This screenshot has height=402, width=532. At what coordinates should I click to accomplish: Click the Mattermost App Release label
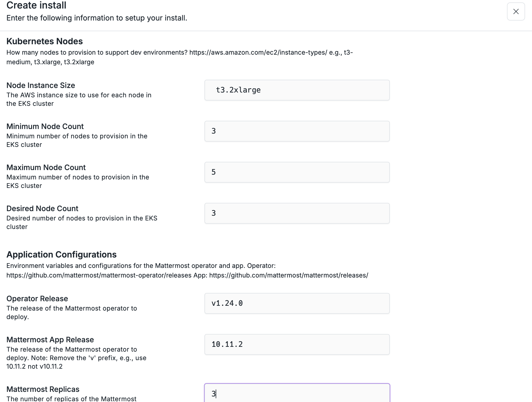[50, 340]
